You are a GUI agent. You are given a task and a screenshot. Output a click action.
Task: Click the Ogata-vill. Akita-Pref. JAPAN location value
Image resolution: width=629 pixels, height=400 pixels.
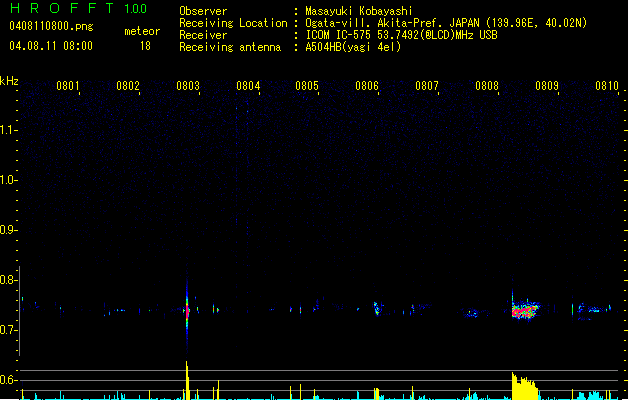(446, 23)
